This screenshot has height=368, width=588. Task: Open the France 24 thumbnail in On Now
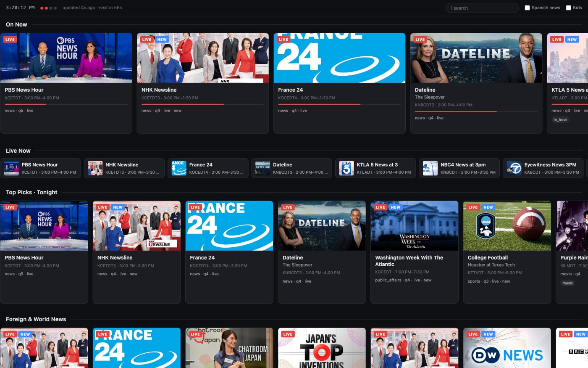tap(339, 58)
